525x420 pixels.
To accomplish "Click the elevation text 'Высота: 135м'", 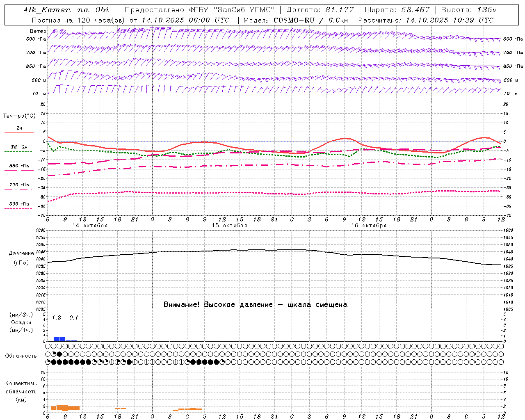I will [x=469, y=10].
